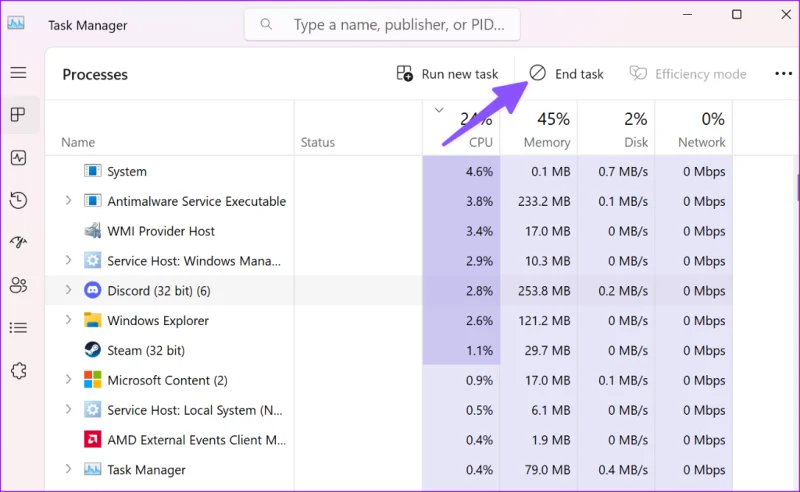Viewport: 800px width, 492px height.
Task: Click Discord's 253.8 MB memory cell
Action: [x=539, y=290]
